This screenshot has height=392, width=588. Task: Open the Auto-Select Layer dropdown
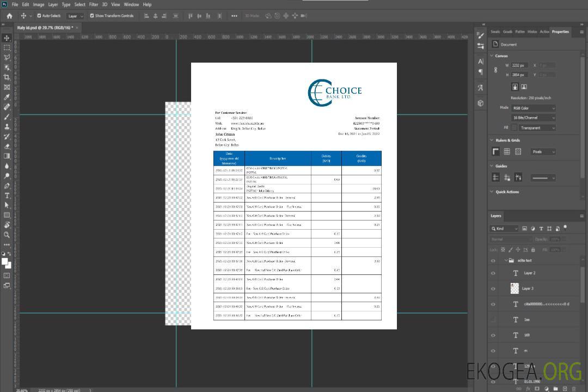tap(75, 16)
